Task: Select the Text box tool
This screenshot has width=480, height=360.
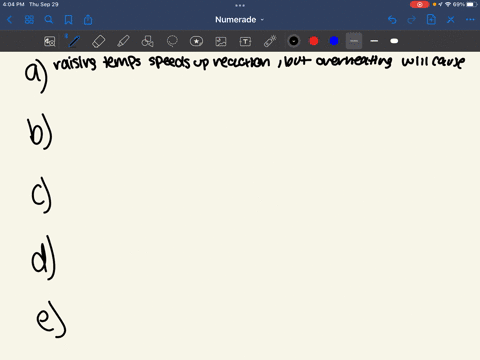Action: pos(245,41)
